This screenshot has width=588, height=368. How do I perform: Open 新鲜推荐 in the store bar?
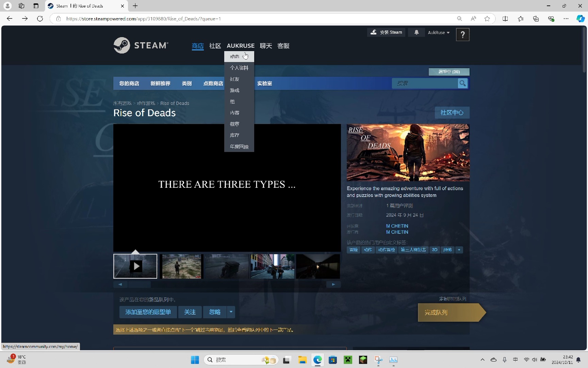coord(160,83)
